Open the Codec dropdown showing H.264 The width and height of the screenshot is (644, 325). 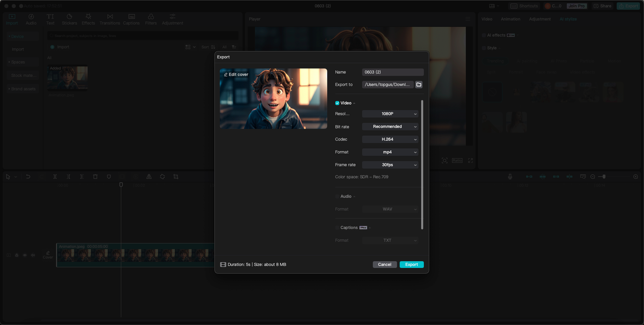[x=390, y=139]
